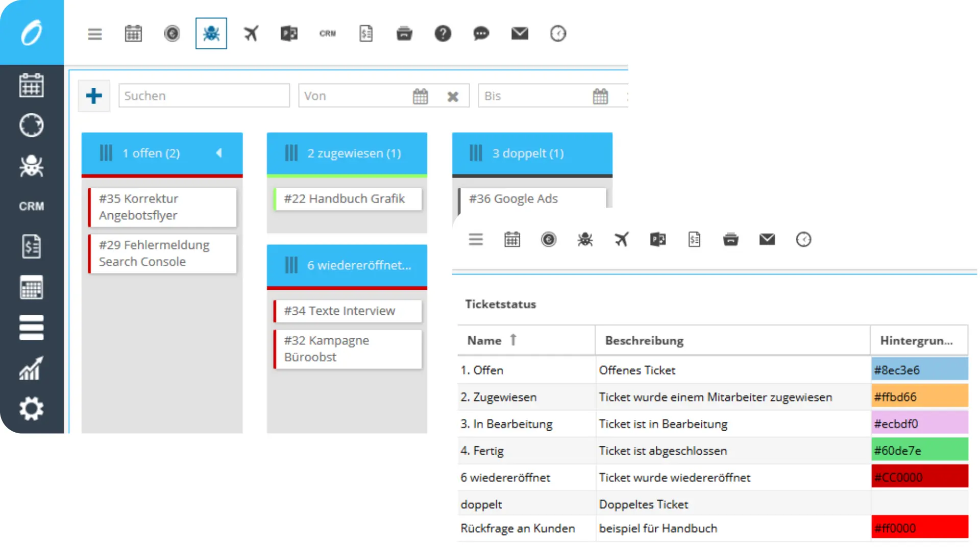Click inside the Suchen search field
Viewport: 980px width, 551px height.
click(x=203, y=95)
